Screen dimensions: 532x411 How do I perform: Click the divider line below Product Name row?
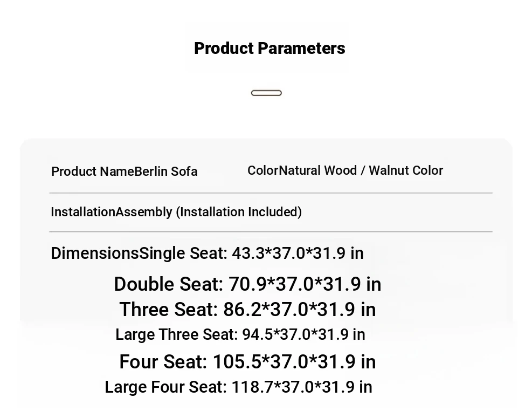pyautogui.click(x=271, y=193)
